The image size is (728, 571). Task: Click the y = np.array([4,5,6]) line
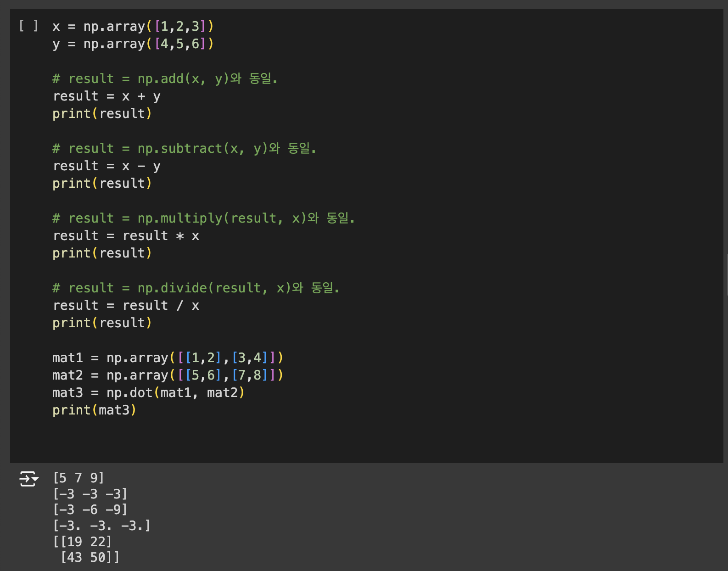[133, 44]
